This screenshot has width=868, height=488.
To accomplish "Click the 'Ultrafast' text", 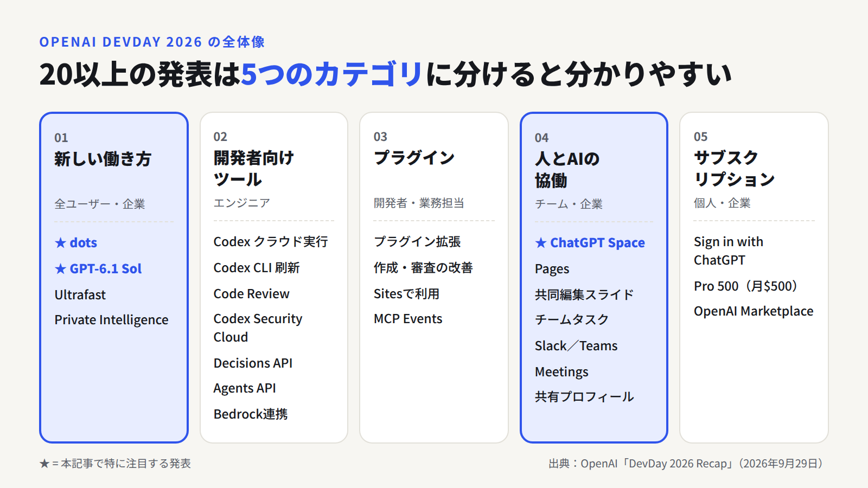I will pyautogui.click(x=80, y=295).
